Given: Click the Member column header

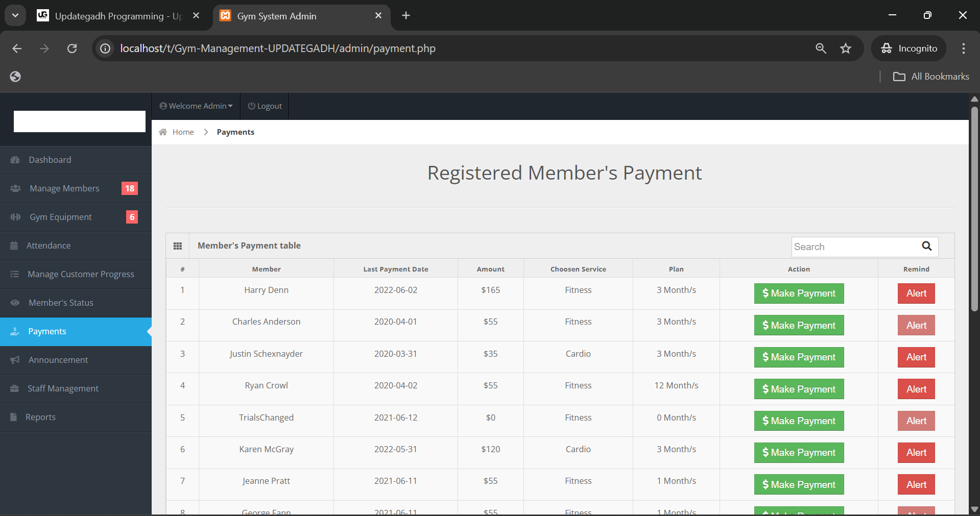Looking at the screenshot, I should coord(266,269).
